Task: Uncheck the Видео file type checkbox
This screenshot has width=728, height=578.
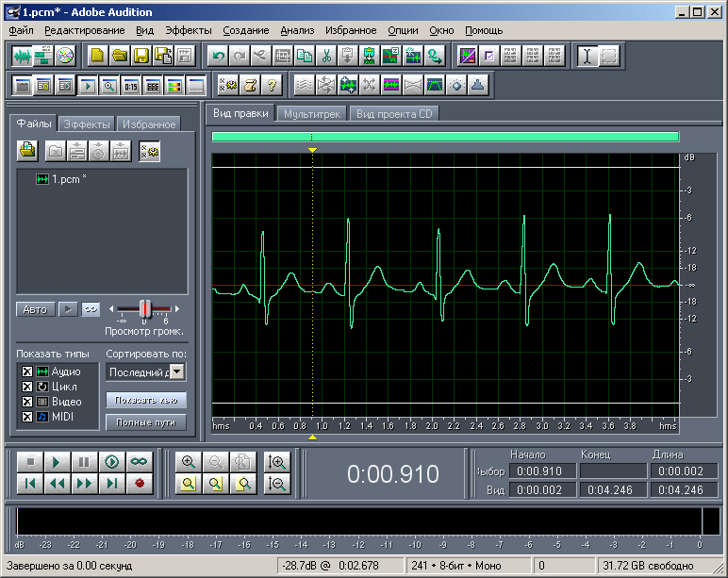Action: coord(27,402)
